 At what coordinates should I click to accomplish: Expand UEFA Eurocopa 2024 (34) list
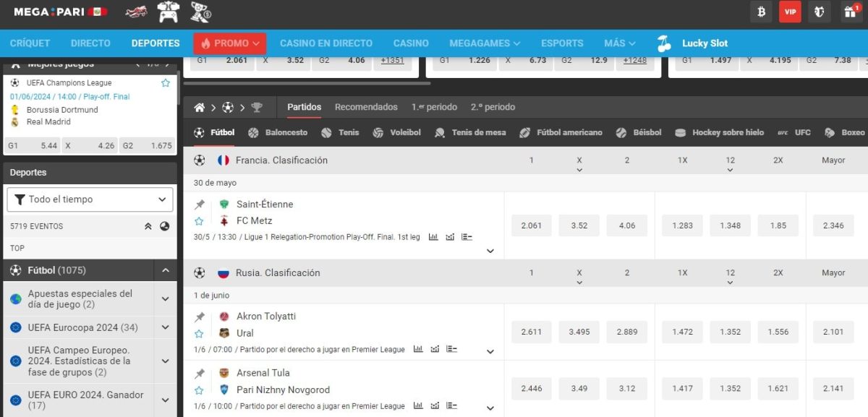coord(165,327)
